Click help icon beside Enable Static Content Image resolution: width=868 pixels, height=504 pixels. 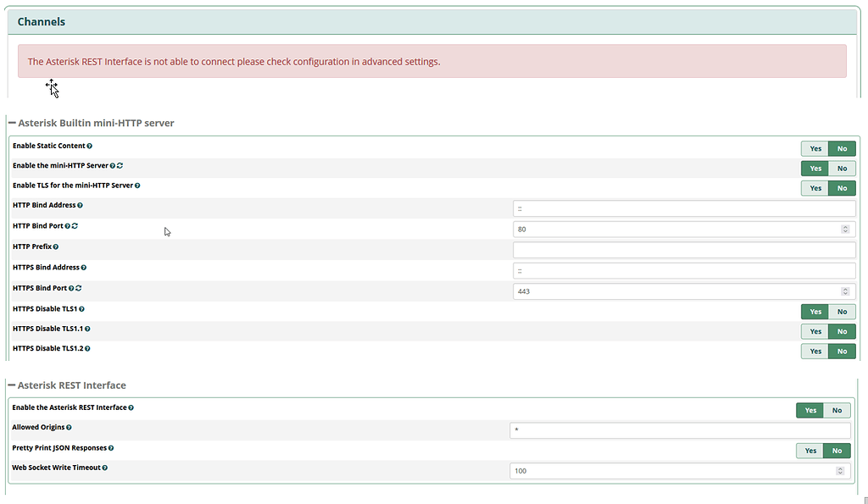click(90, 147)
